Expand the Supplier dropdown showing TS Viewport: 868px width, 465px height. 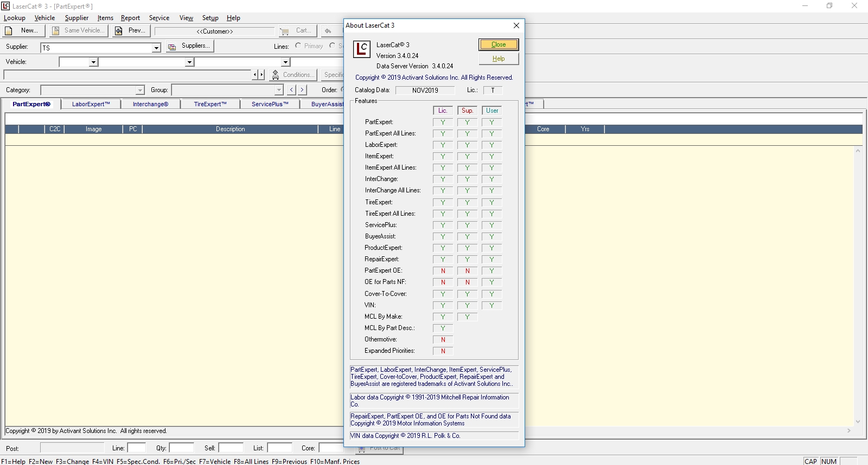coord(156,48)
